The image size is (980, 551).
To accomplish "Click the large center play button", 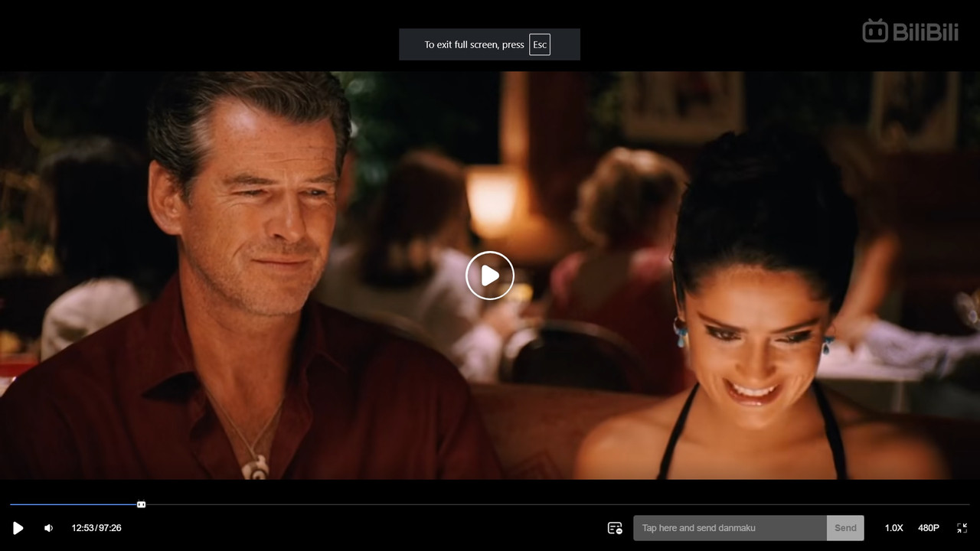I will click(490, 275).
